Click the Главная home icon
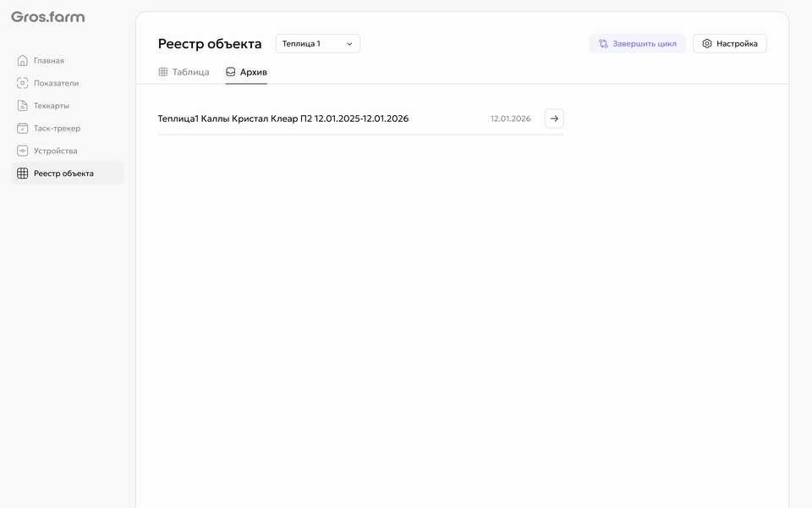The width and height of the screenshot is (812, 508). click(22, 61)
